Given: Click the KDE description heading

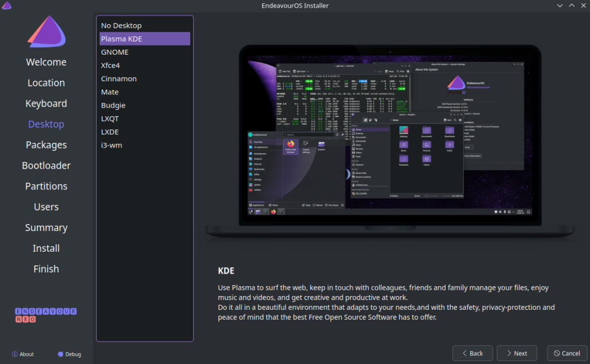Looking at the screenshot, I should tap(226, 271).
